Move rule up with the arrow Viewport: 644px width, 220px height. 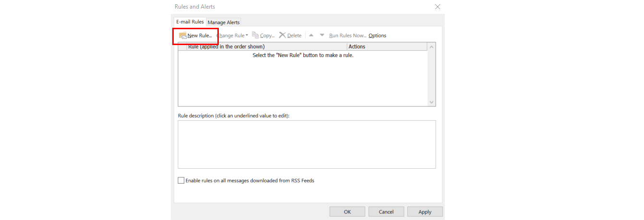coord(311,35)
